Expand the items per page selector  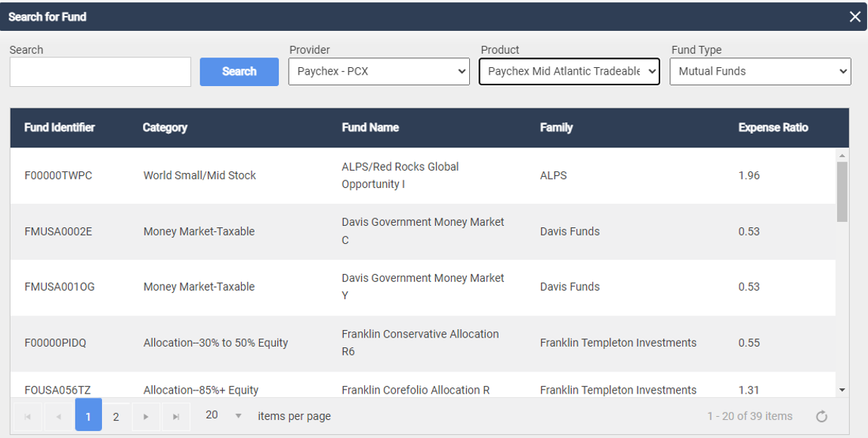click(x=223, y=415)
